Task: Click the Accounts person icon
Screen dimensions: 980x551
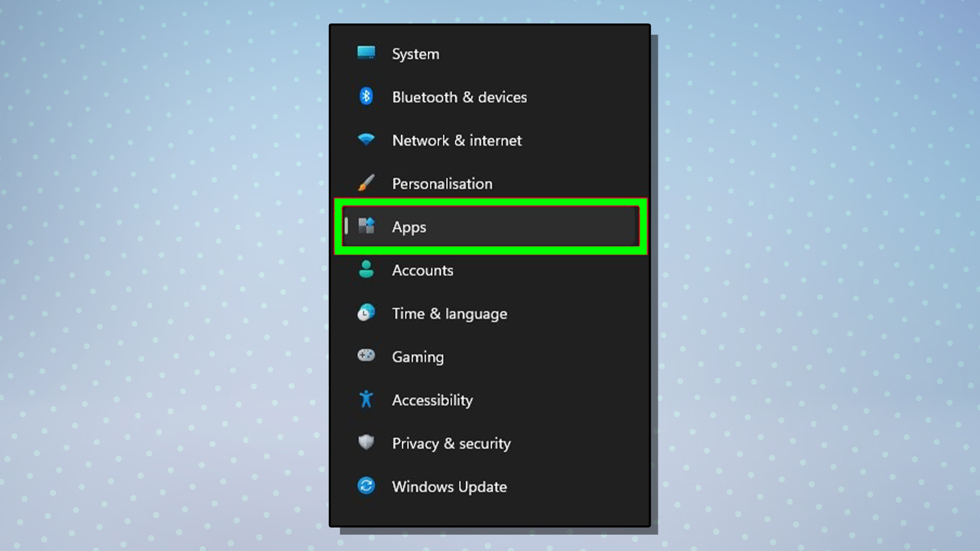Action: pyautogui.click(x=365, y=270)
